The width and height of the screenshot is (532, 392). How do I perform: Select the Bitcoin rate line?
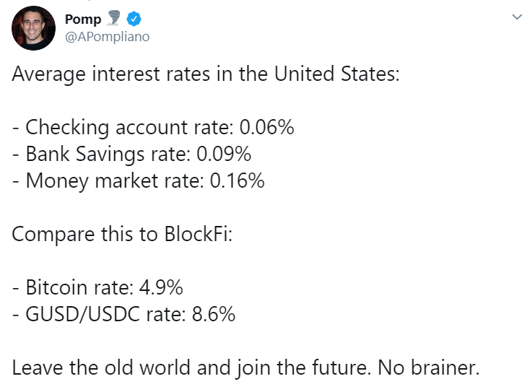(97, 287)
